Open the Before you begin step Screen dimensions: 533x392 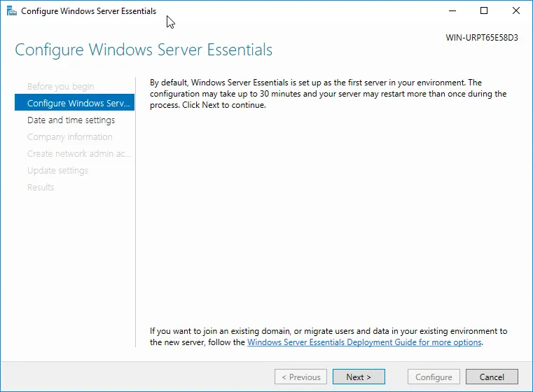pos(60,87)
